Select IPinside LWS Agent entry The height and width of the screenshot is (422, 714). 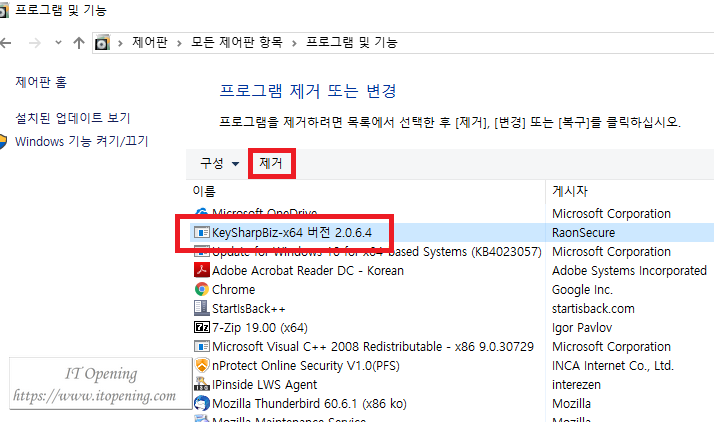tap(264, 384)
